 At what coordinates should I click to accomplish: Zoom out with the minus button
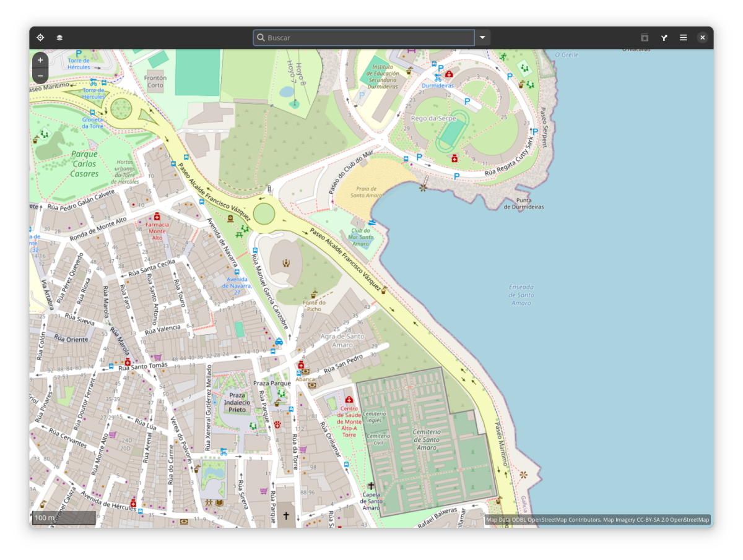pos(40,75)
